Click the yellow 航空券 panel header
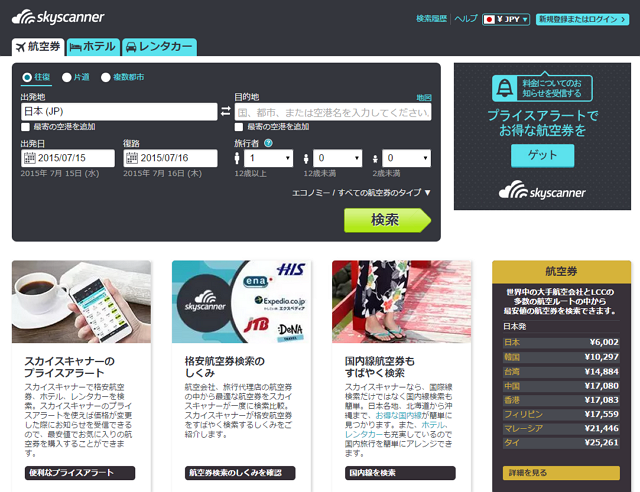Screen dimensions: 640x492 562,272
